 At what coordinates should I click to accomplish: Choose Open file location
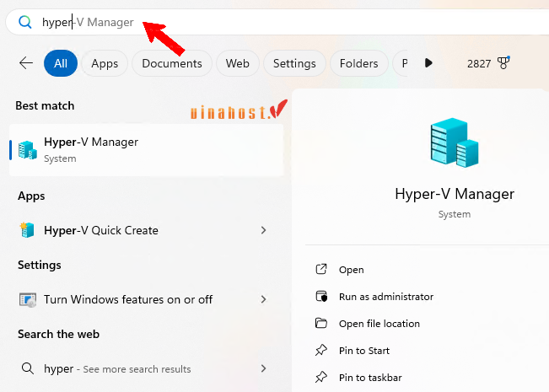379,324
